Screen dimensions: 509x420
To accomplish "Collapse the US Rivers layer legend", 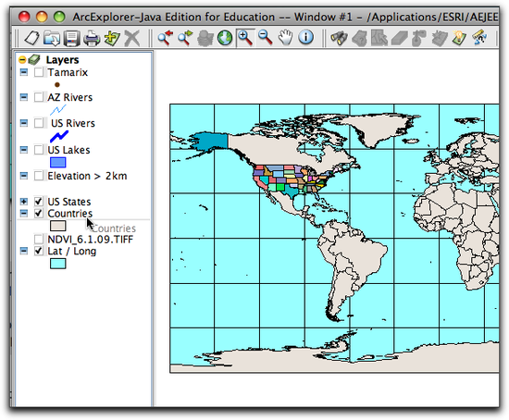I will [x=24, y=123].
